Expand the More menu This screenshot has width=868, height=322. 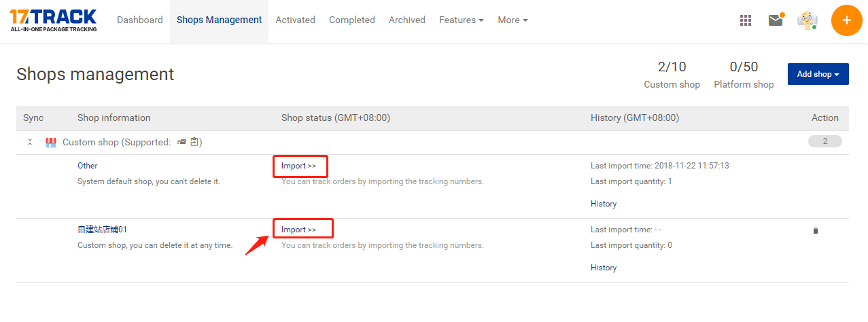point(513,20)
